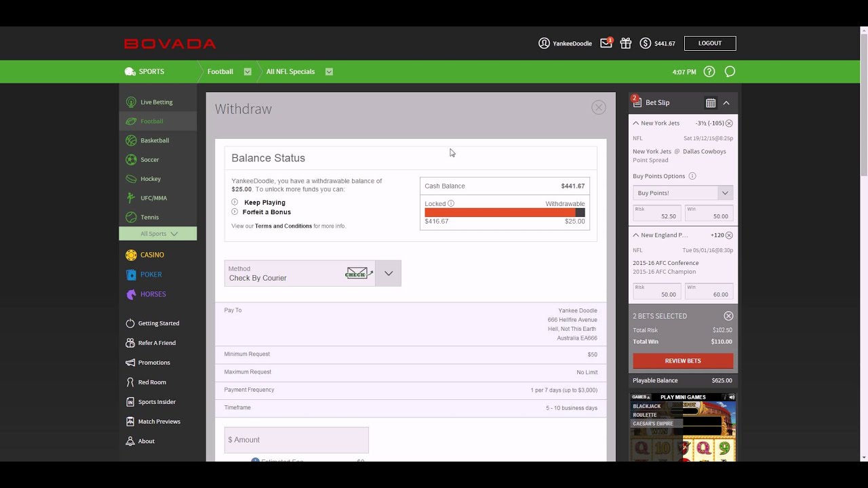Open Refer A Friend
Viewport: 868px width, 488px height.
click(157, 343)
